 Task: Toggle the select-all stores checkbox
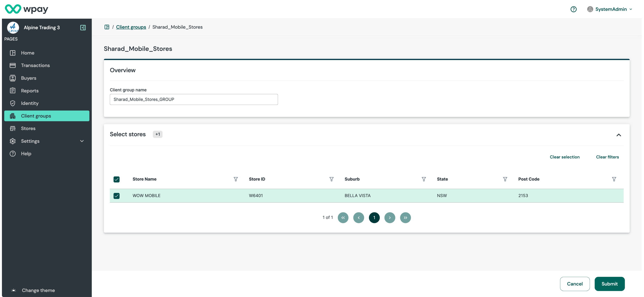pyautogui.click(x=117, y=179)
